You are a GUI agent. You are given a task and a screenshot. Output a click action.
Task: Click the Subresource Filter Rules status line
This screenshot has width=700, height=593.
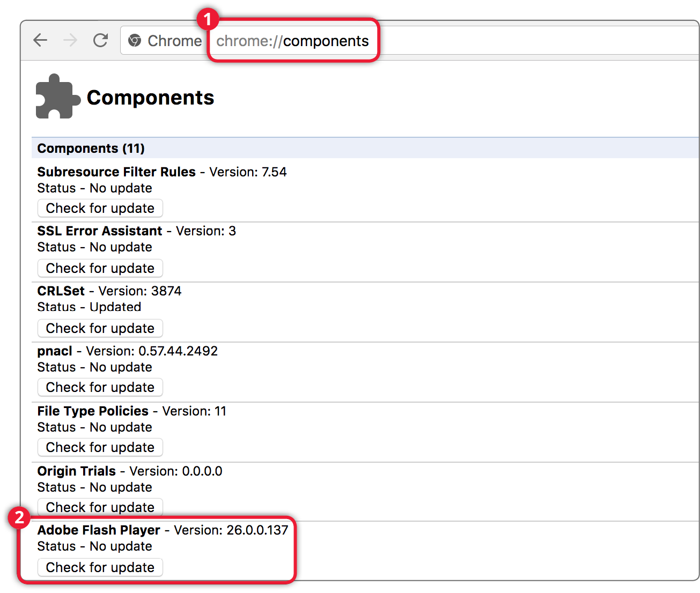pyautogui.click(x=94, y=188)
